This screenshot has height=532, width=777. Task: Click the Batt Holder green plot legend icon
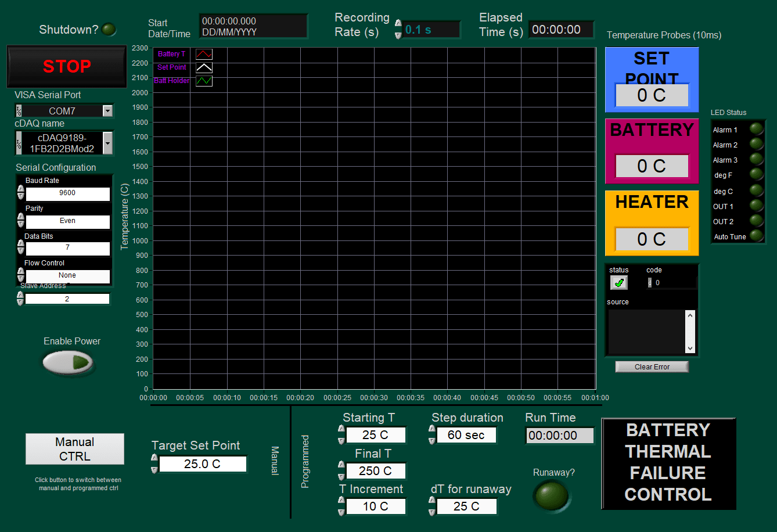pyautogui.click(x=204, y=81)
